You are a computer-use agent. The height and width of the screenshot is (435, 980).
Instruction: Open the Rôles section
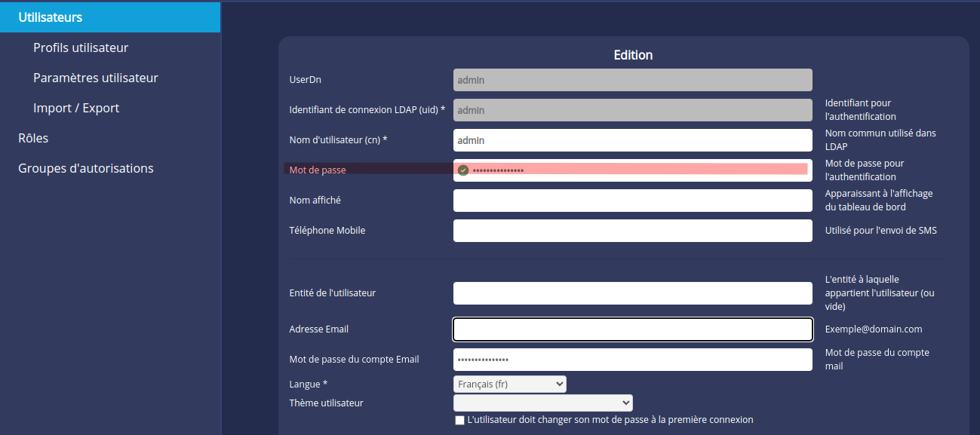[x=33, y=137]
